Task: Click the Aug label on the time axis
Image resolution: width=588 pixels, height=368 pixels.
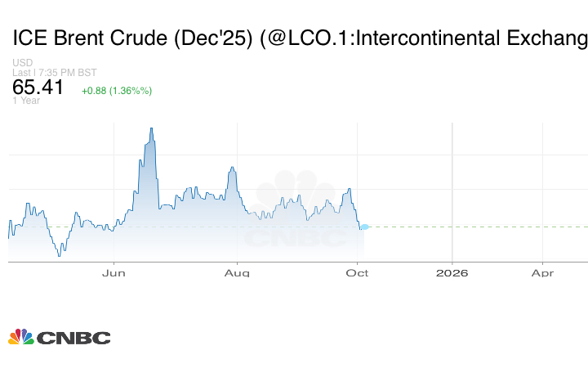Action: [237, 272]
